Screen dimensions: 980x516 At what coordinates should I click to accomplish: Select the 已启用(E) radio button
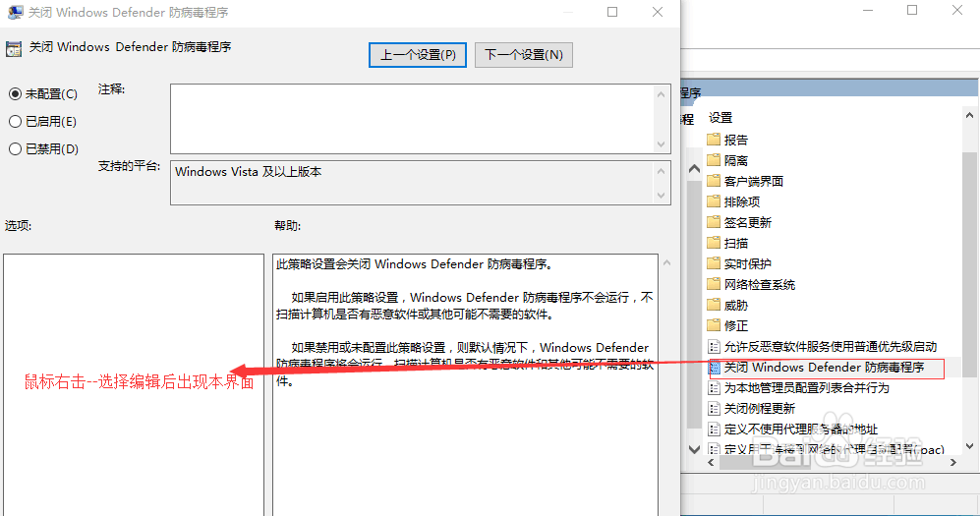pos(15,122)
